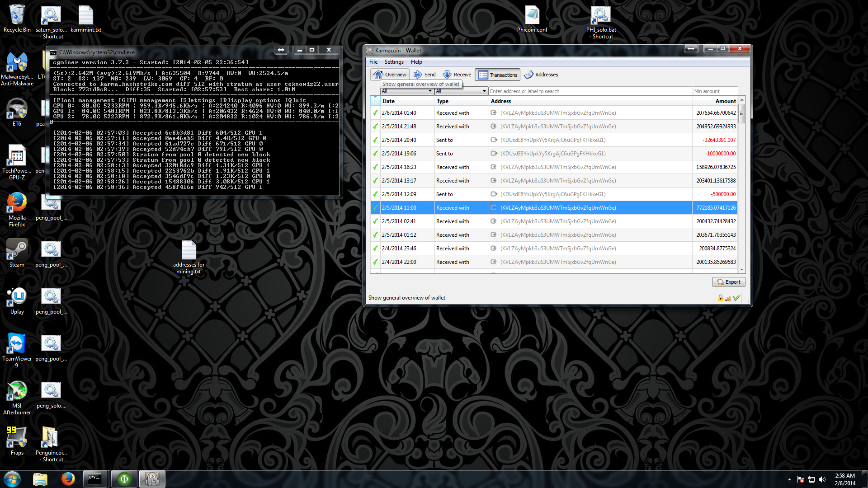The width and height of the screenshot is (868, 488).
Task: Click the Send toolbar button
Action: tap(425, 75)
